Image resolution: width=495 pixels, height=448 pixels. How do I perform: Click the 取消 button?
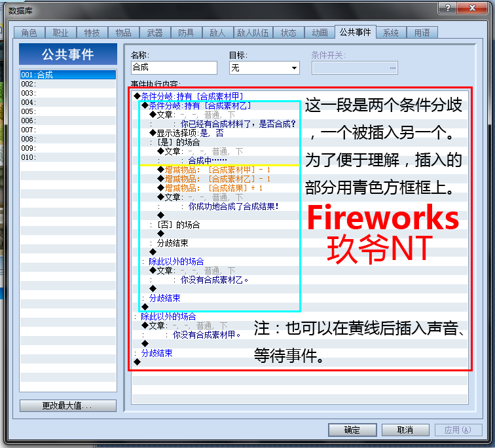tap(405, 430)
